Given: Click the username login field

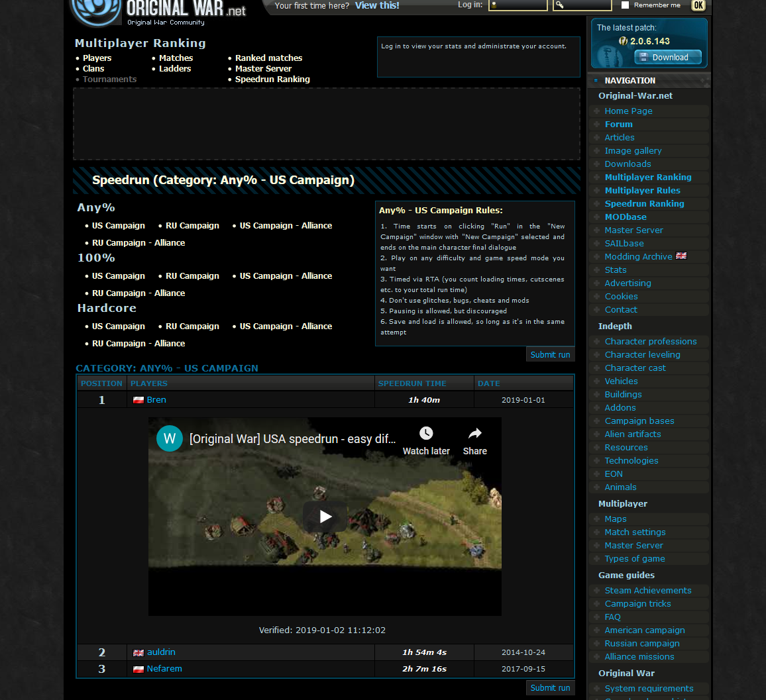Looking at the screenshot, I should tap(518, 5).
